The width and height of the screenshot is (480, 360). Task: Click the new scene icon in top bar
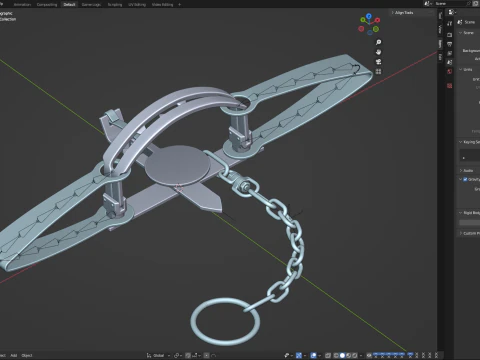[476, 3]
